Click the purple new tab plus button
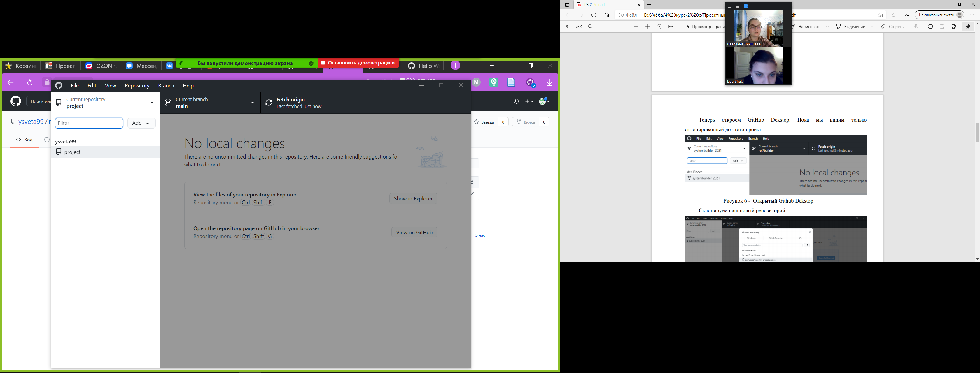980x373 pixels. click(x=455, y=65)
